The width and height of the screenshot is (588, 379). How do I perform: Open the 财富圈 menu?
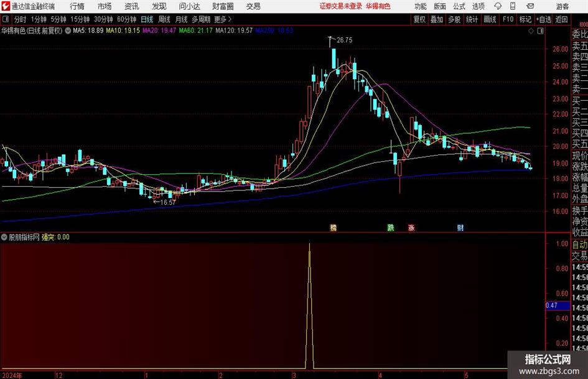(223, 6)
